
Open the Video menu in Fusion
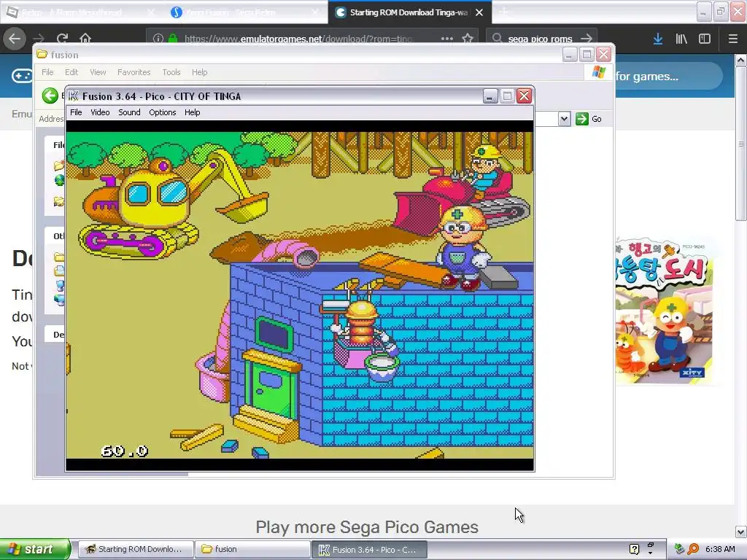pos(100,112)
